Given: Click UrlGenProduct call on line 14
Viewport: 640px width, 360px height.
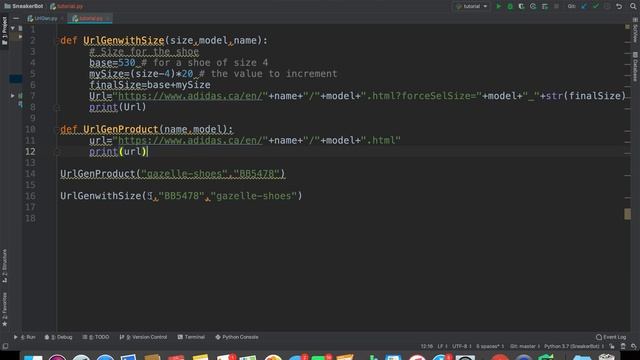Looking at the screenshot, I should click(x=173, y=174).
